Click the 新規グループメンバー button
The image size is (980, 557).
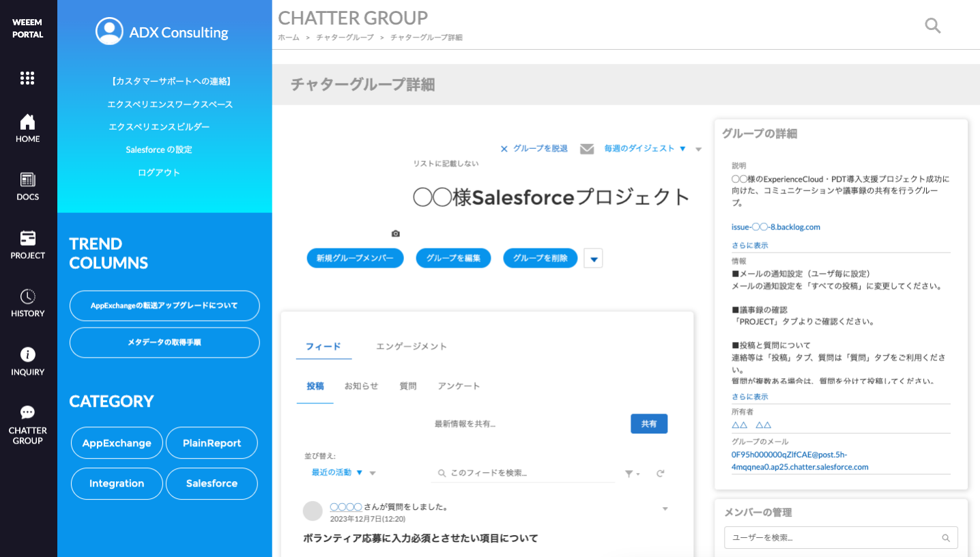pyautogui.click(x=355, y=258)
